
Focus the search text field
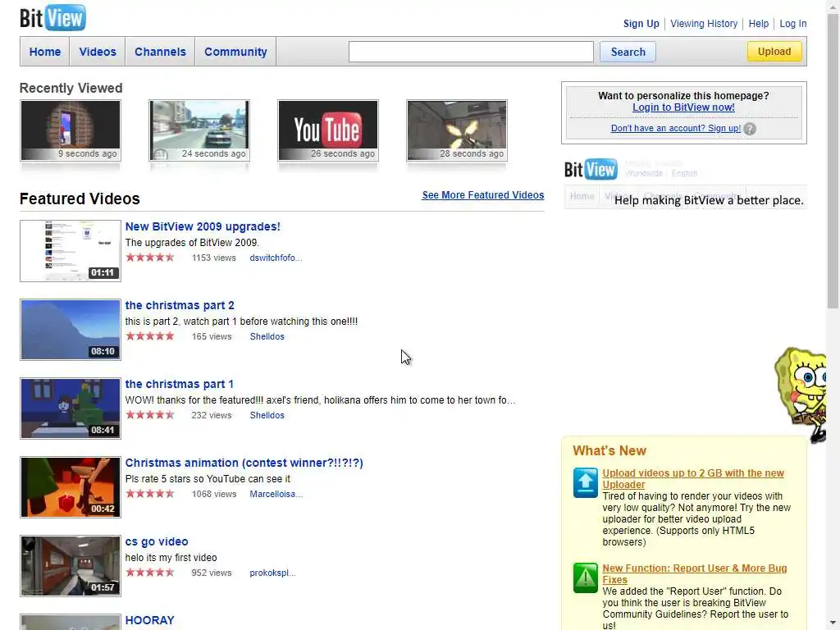click(x=471, y=52)
